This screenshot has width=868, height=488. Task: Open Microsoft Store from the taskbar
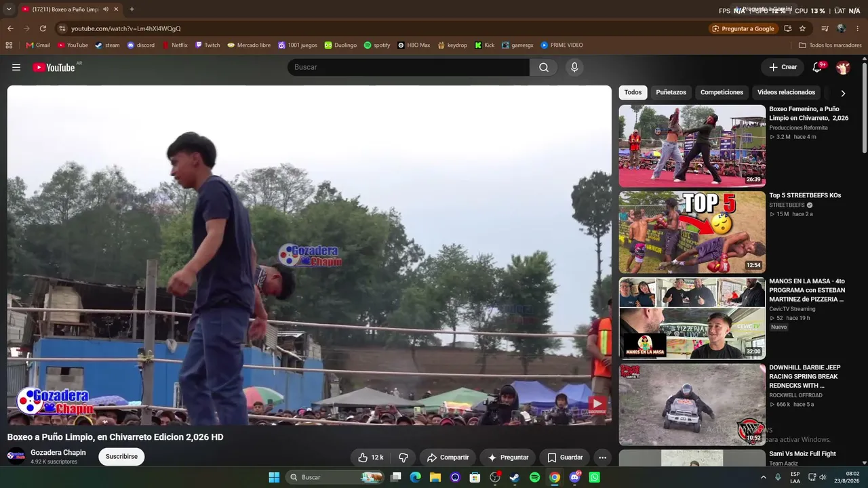tap(475, 477)
